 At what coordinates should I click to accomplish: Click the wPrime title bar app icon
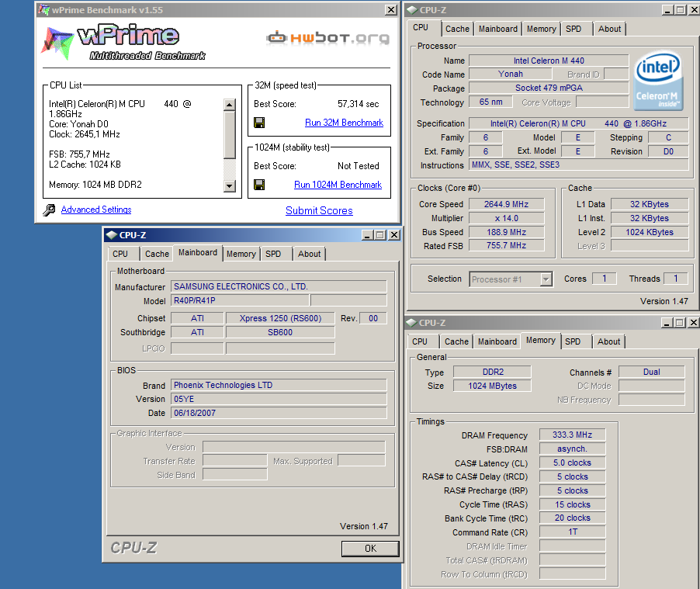coord(43,9)
